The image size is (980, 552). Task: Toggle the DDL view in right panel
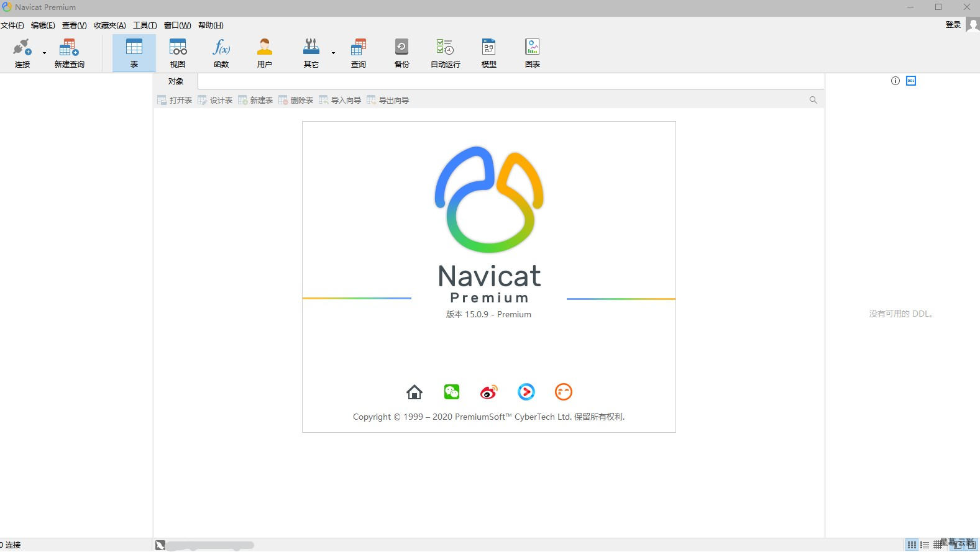click(911, 81)
